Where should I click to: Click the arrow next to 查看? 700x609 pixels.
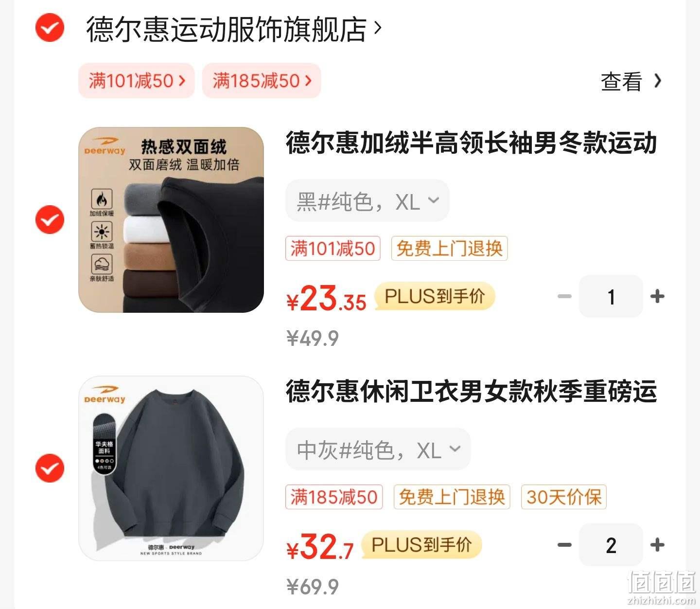(658, 81)
